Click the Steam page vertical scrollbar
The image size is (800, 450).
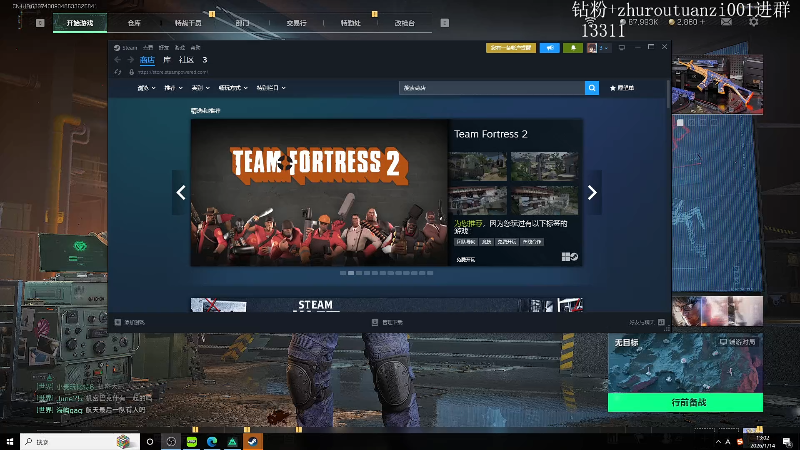coord(668,94)
